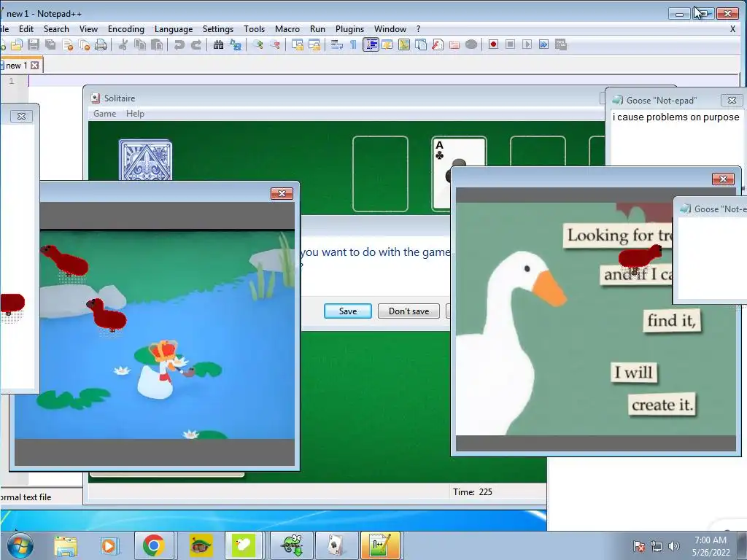Close the Goose 'Not-epad' window
This screenshot has height=560, width=747.
click(x=732, y=100)
